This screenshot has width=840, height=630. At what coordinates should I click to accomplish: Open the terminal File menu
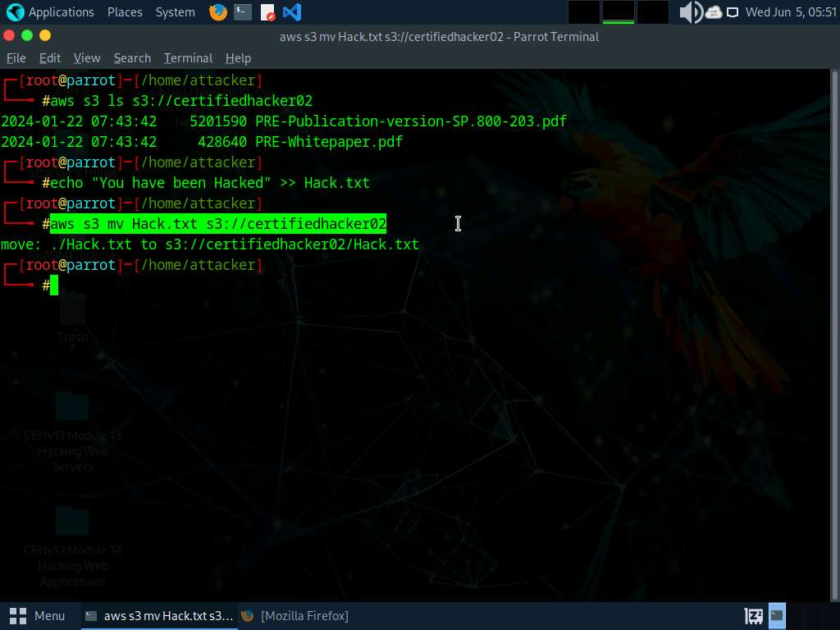16,58
